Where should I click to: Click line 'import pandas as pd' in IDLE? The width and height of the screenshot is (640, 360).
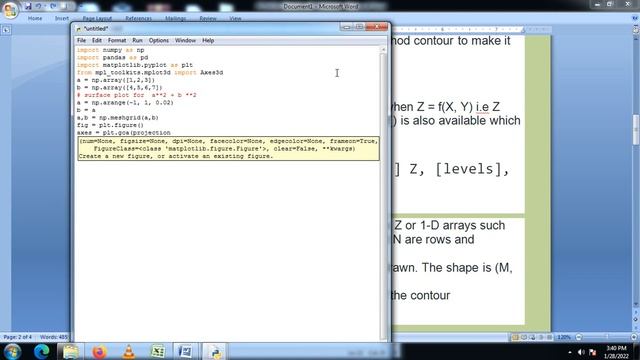coord(113,58)
